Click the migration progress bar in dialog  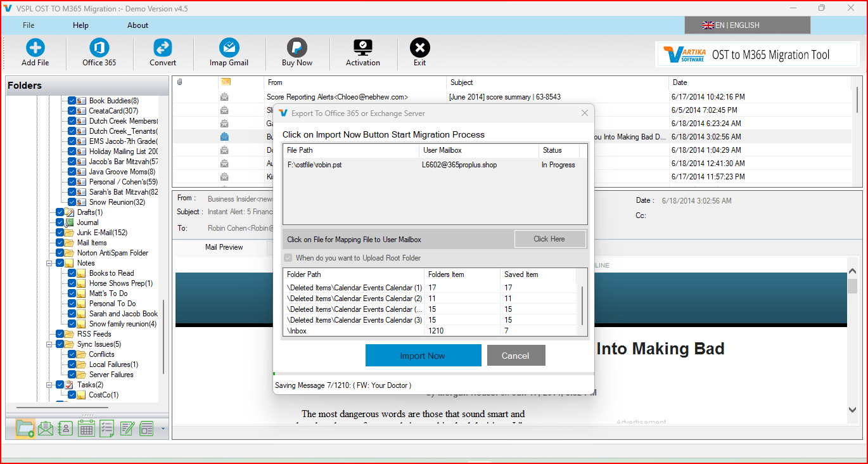coord(433,373)
